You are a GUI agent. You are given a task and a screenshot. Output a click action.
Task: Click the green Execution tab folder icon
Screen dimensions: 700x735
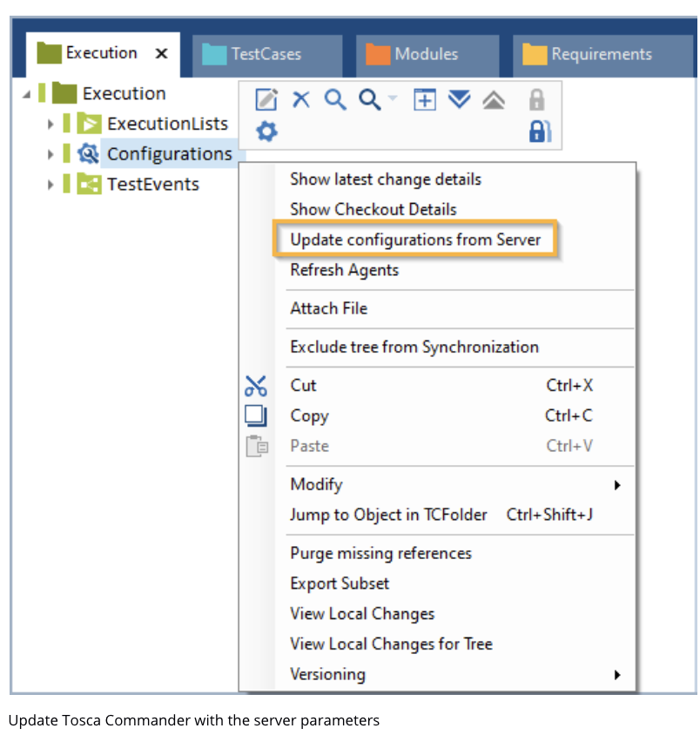[50, 52]
